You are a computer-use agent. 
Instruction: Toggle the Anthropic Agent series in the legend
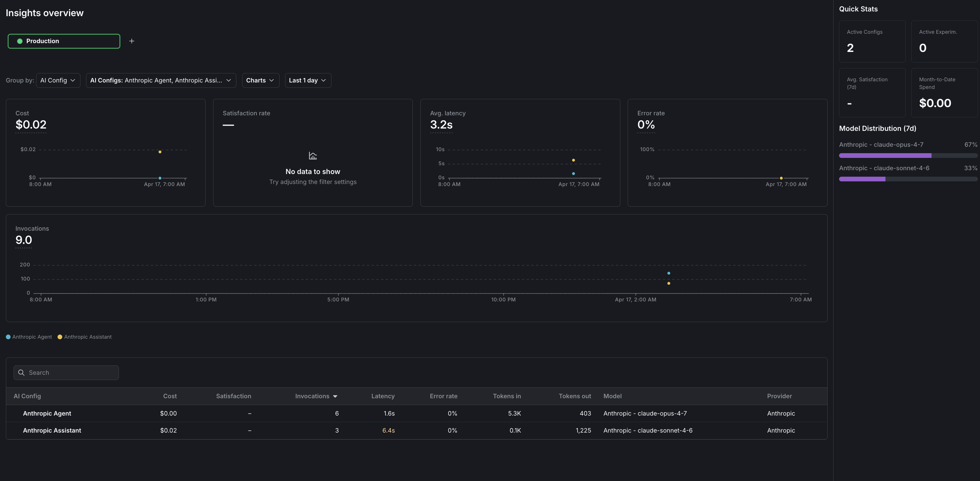pos(29,337)
